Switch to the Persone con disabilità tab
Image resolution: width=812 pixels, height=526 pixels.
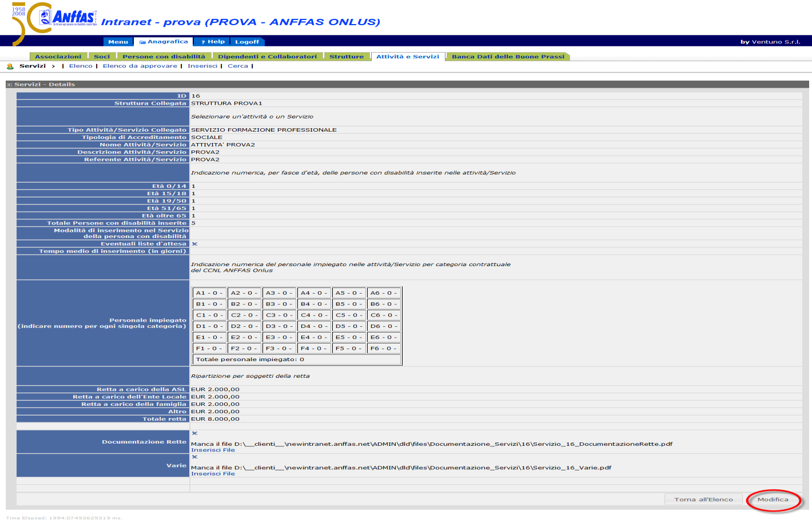pyautogui.click(x=164, y=57)
